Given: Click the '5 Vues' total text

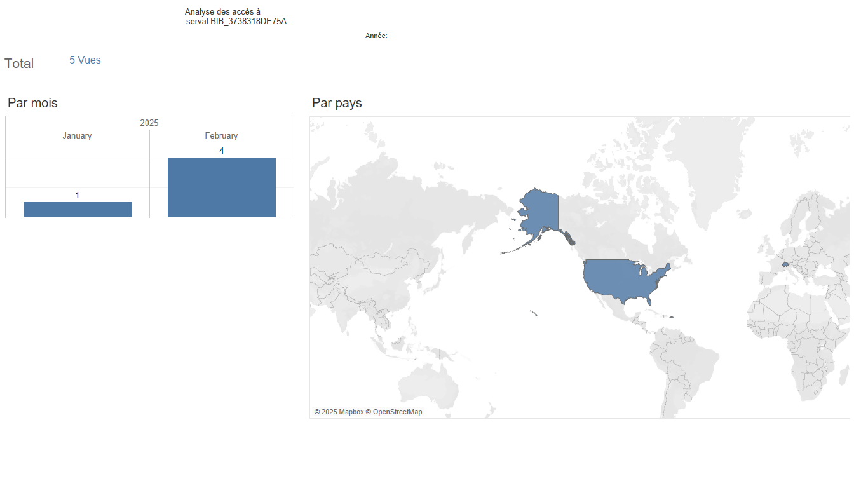Looking at the screenshot, I should click(85, 60).
